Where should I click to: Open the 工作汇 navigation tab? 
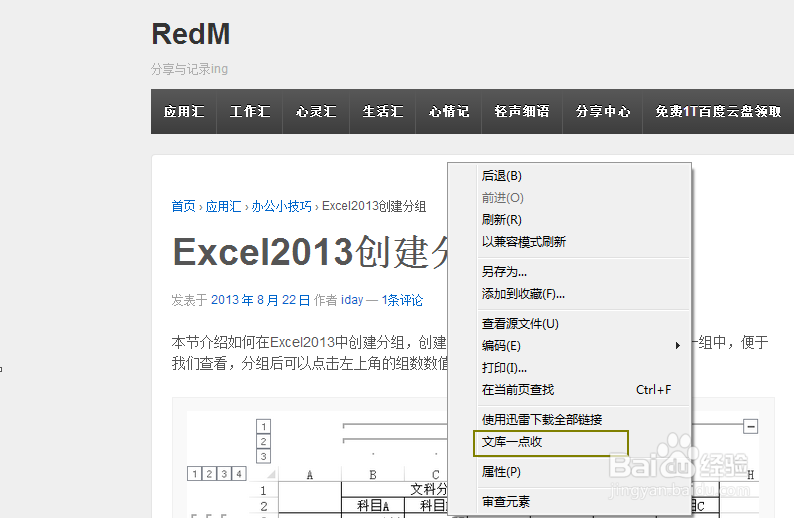250,111
